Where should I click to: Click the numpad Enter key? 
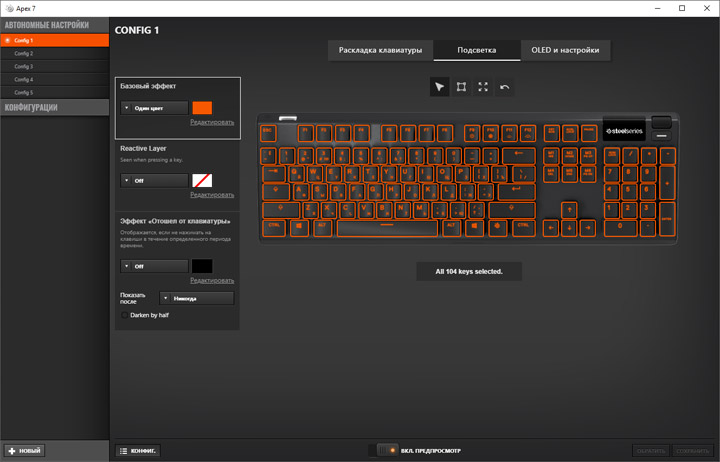pyautogui.click(x=667, y=219)
